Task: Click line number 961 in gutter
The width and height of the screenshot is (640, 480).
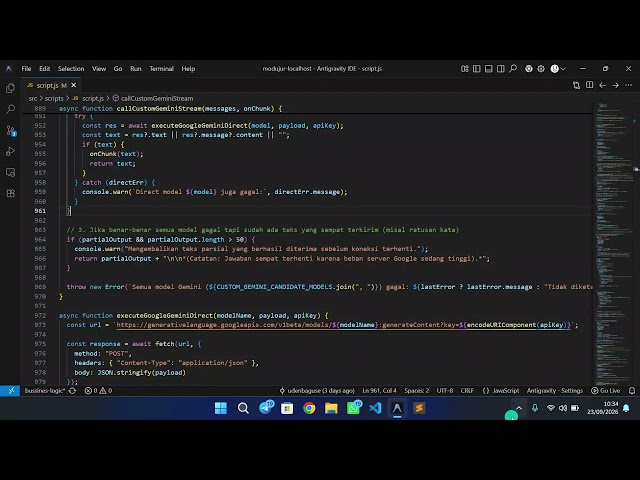Action: [40, 211]
